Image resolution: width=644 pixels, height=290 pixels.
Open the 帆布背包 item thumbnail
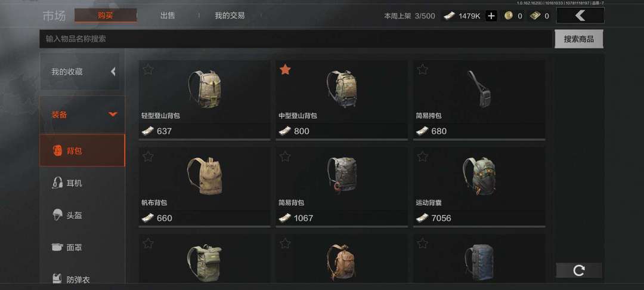pyautogui.click(x=205, y=176)
